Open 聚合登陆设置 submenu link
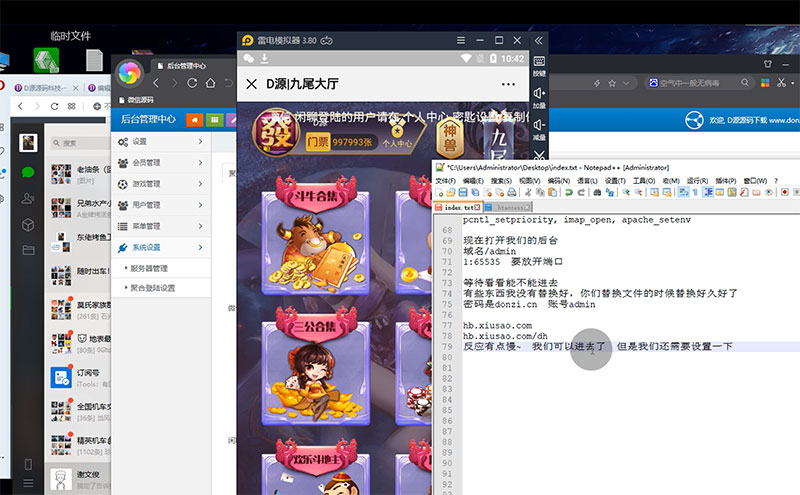 click(152, 288)
